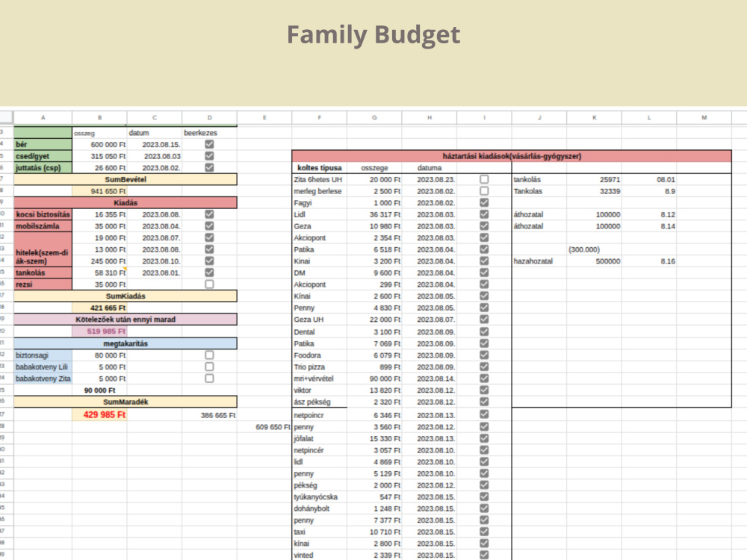Select the 2023.08.23. date cell

coord(430,179)
